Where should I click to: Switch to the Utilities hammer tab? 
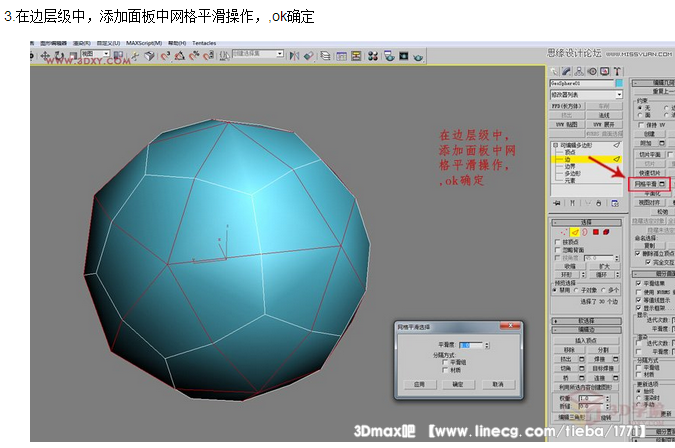pyautogui.click(x=617, y=71)
